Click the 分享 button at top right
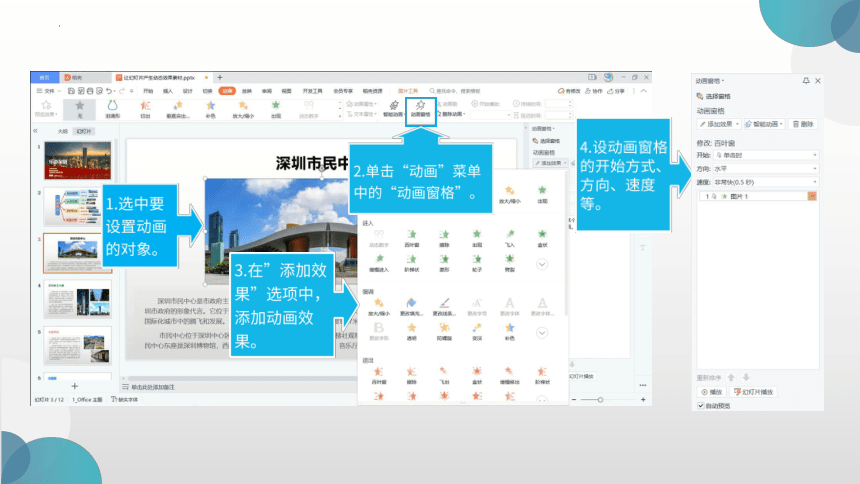Screen dimensions: 860x484 tap(615, 91)
